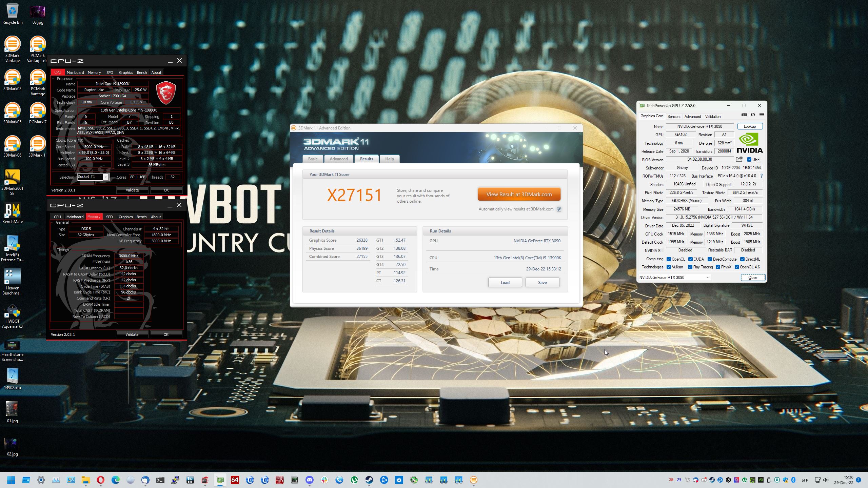The height and width of the screenshot is (488, 868).
Task: Open the notification count badge
Action: click(859, 480)
